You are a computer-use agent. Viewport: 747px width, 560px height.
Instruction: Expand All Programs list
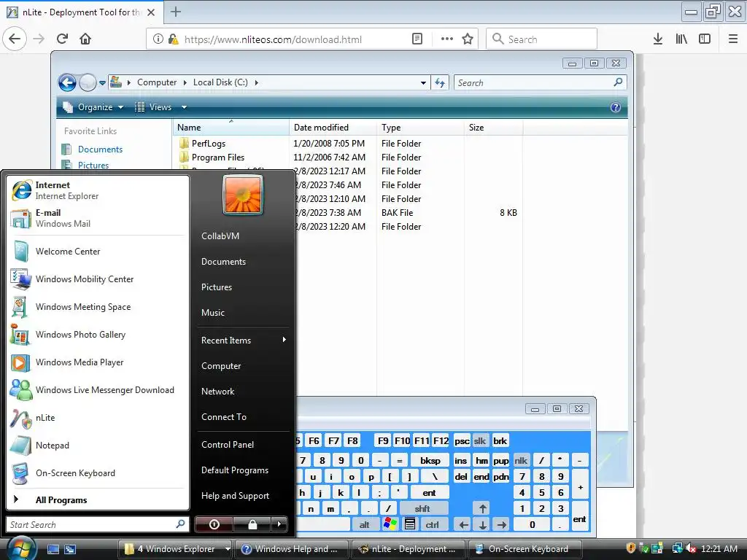pos(98,499)
